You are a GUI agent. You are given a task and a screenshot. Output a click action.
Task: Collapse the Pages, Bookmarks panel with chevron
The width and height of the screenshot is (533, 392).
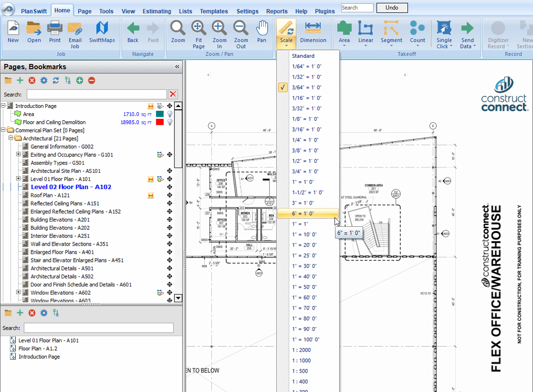click(177, 67)
